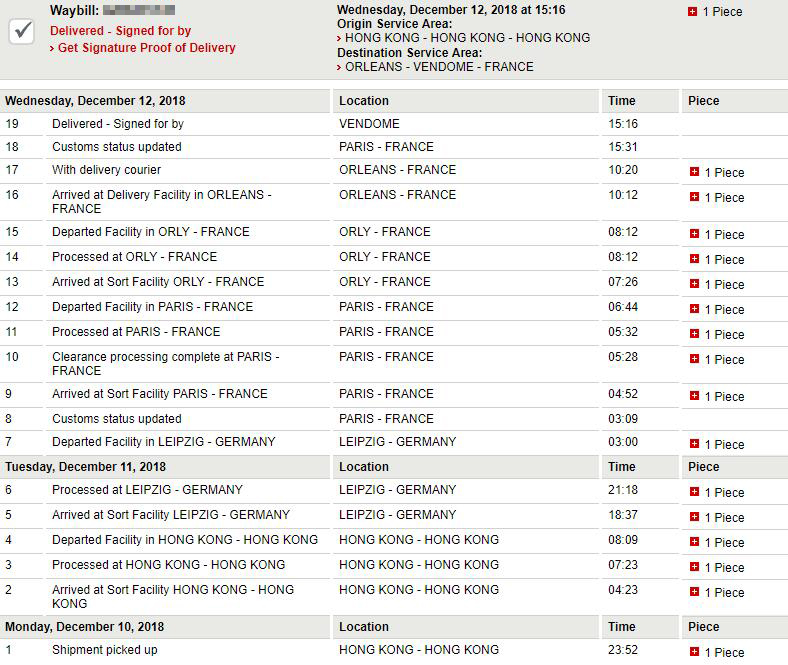Screen dimensions: 788x665
Task: Click the destination ORLEANS - VENDOME - FRANCE link
Action: coord(439,67)
